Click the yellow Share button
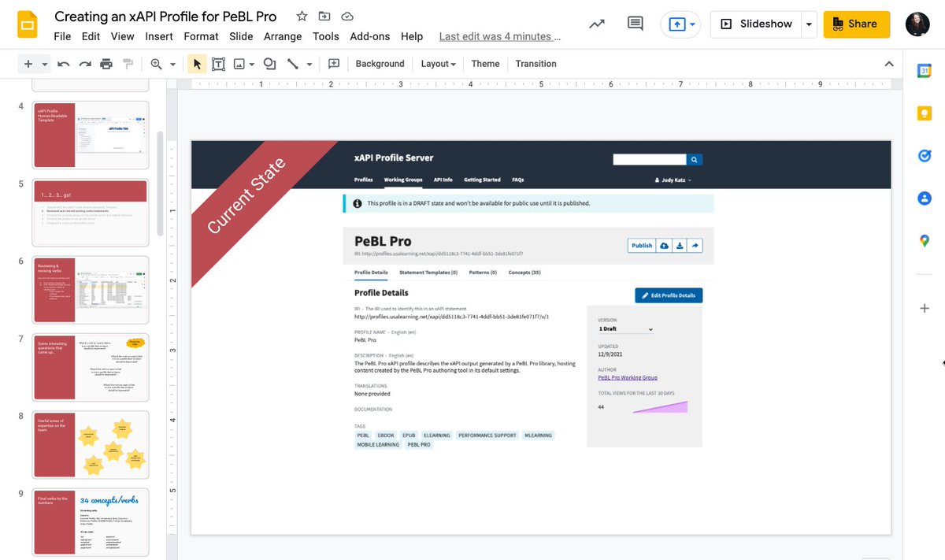 857,24
